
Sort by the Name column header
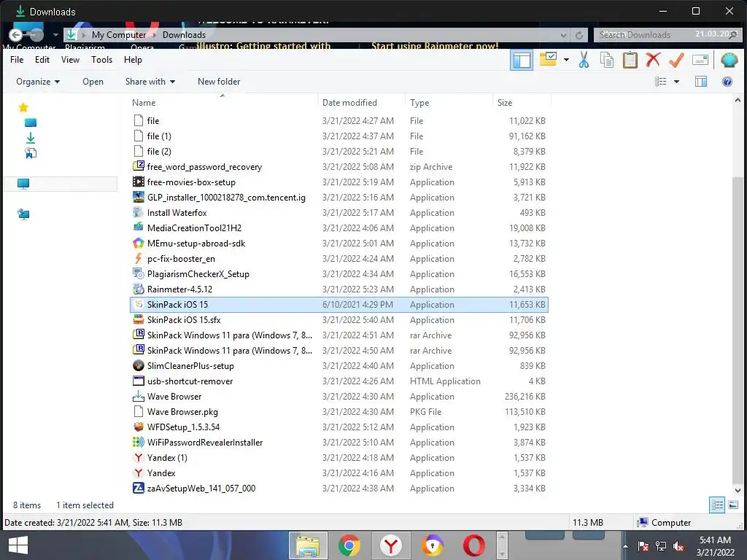144,102
